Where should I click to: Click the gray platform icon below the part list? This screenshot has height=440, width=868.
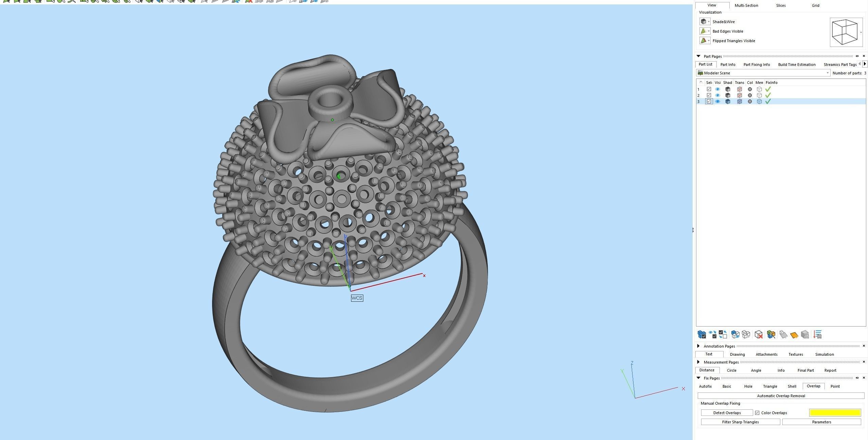coord(783,335)
